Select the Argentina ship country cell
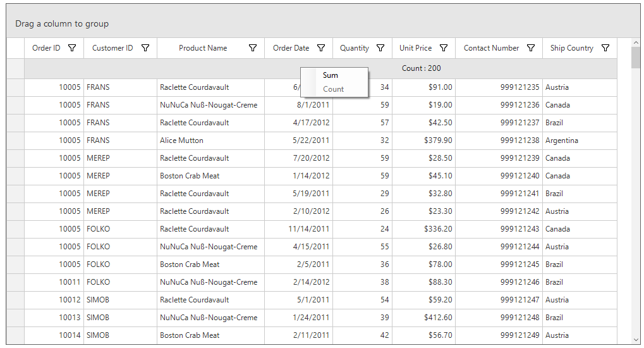Screen dimensions: 644x348 (x=580, y=140)
